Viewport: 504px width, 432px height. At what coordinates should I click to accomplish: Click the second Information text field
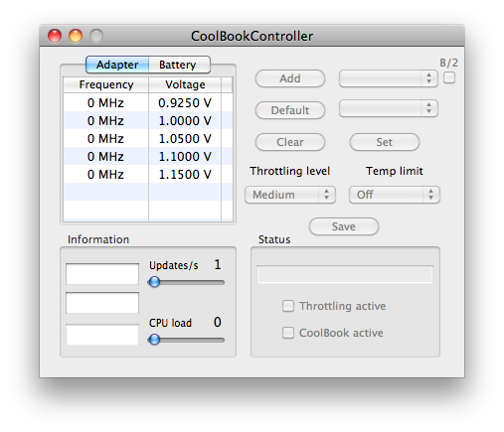[102, 303]
